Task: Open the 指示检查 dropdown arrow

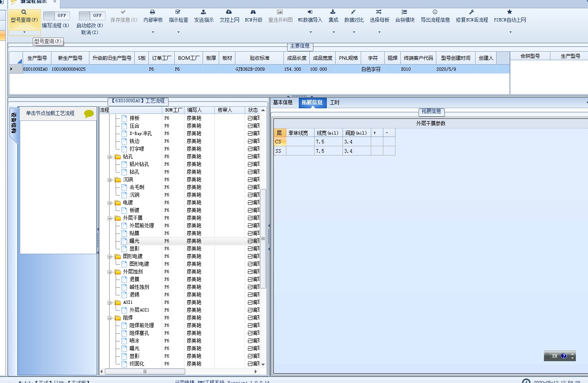Action: 178,32
